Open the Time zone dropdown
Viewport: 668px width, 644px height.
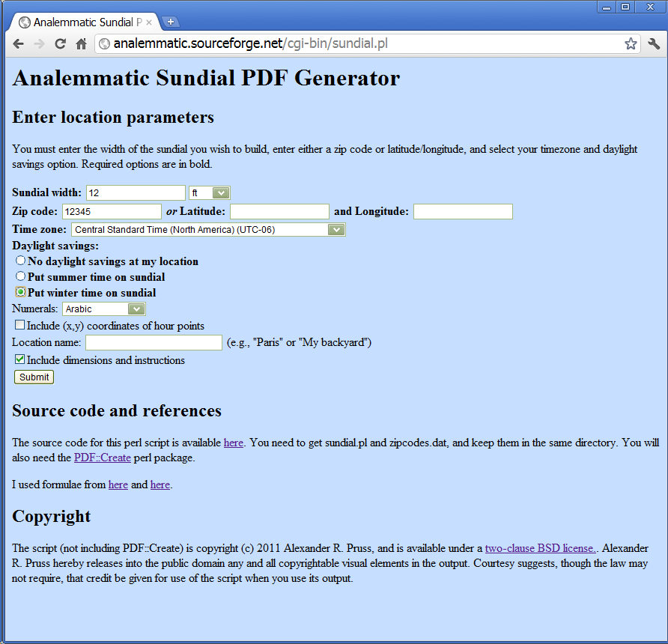(x=208, y=230)
